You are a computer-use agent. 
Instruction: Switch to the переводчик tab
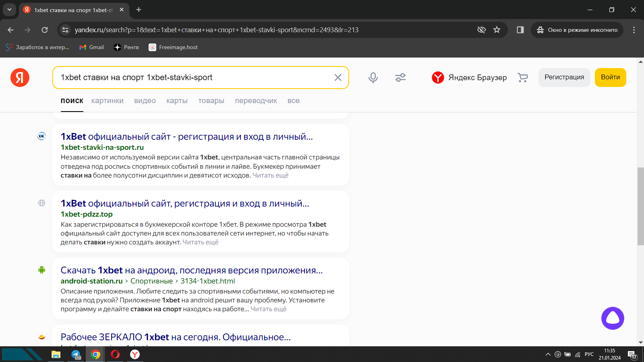pyautogui.click(x=256, y=101)
